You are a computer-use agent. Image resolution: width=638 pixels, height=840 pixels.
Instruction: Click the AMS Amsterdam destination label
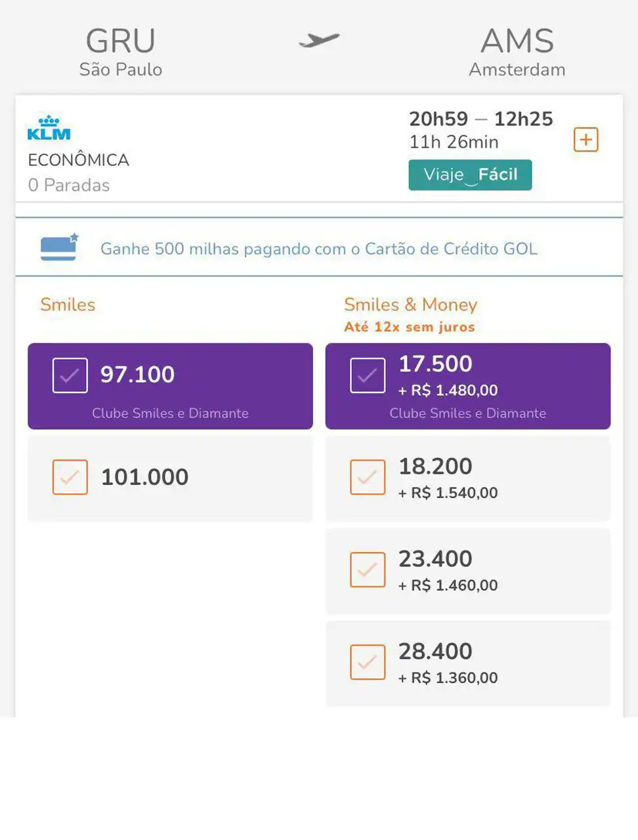pyautogui.click(x=517, y=52)
